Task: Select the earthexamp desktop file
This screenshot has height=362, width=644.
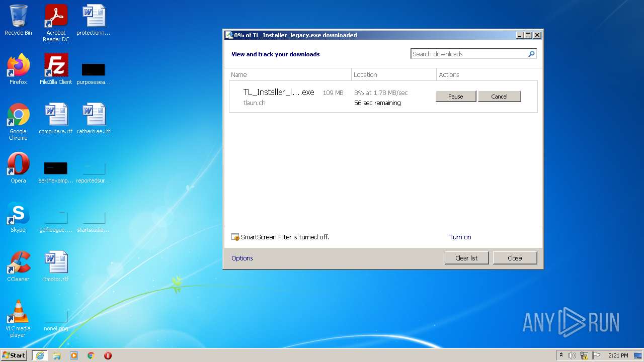Action: [x=56, y=172]
